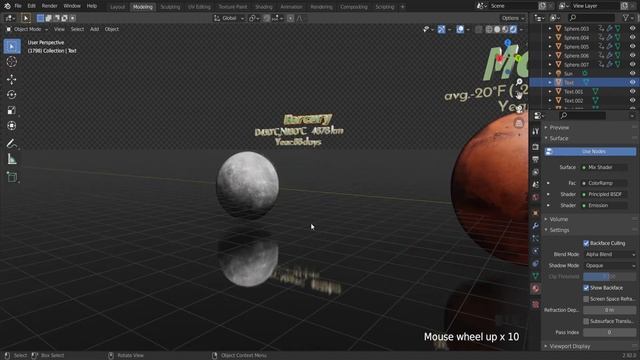Viewport: 640px width, 360px height.
Task: Click the Blender logo menu icon
Action: coord(7,6)
